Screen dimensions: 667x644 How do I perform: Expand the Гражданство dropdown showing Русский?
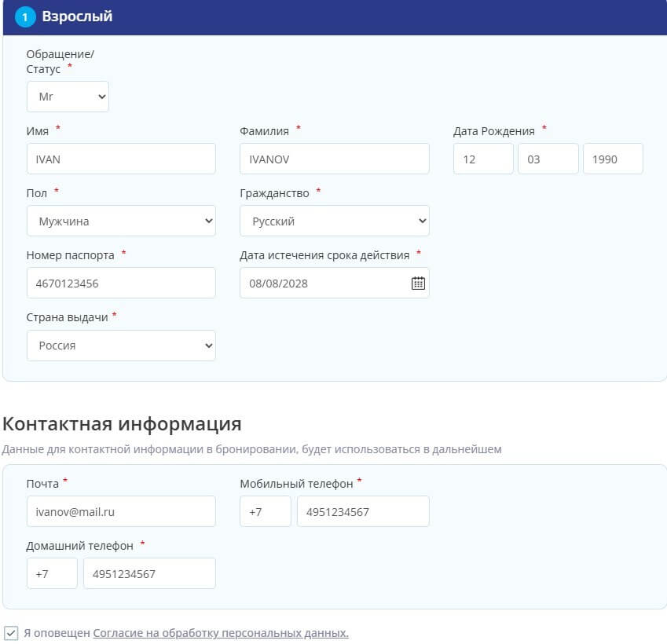(x=335, y=221)
